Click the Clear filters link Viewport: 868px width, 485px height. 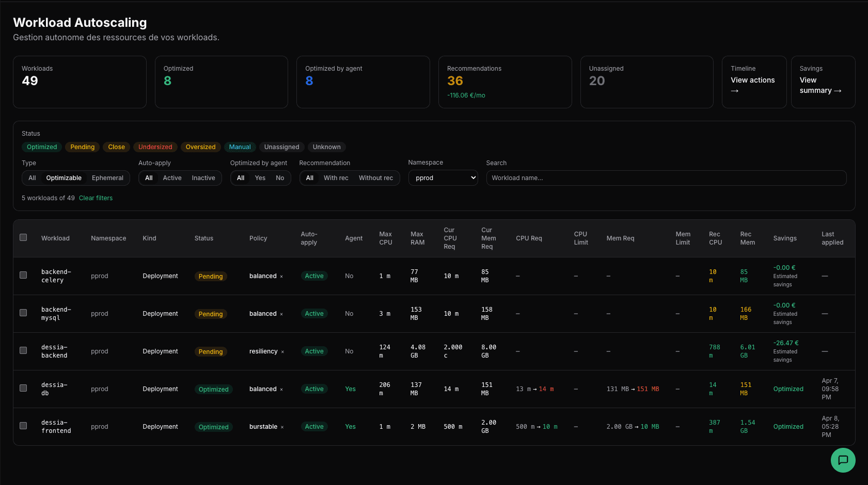(x=96, y=198)
